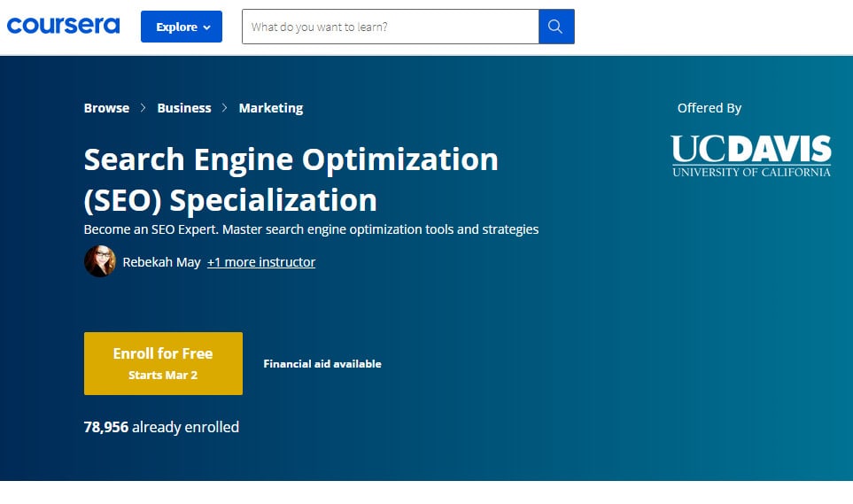
Task: Show the '+1 more instructor' link
Action: 261,262
